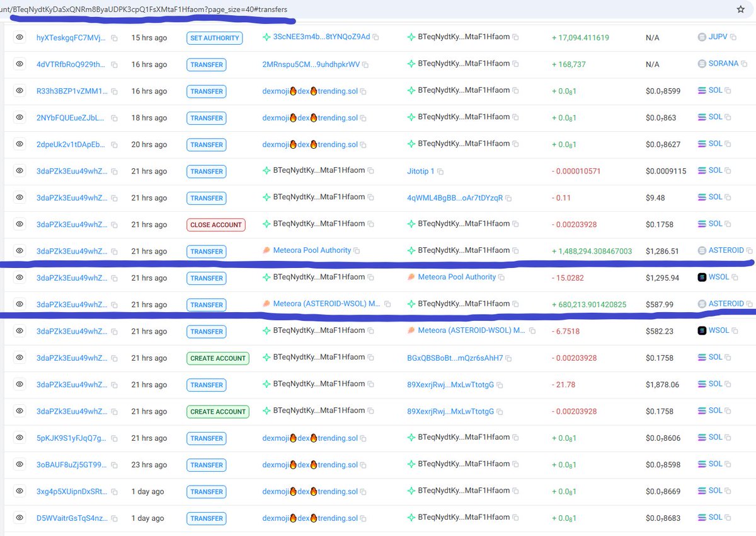Open the 3ScNEE3m4b...8tYNQoZ9Ad account
The image size is (756, 536).
coord(322,37)
